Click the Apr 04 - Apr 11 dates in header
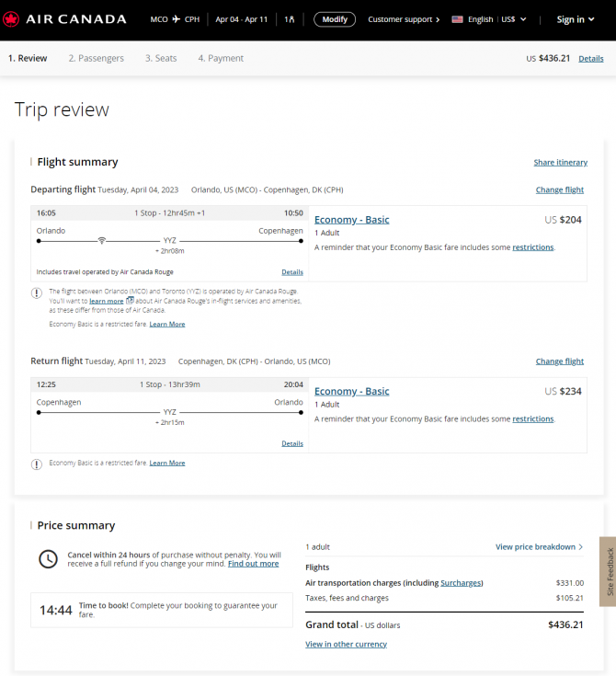 coord(242,19)
